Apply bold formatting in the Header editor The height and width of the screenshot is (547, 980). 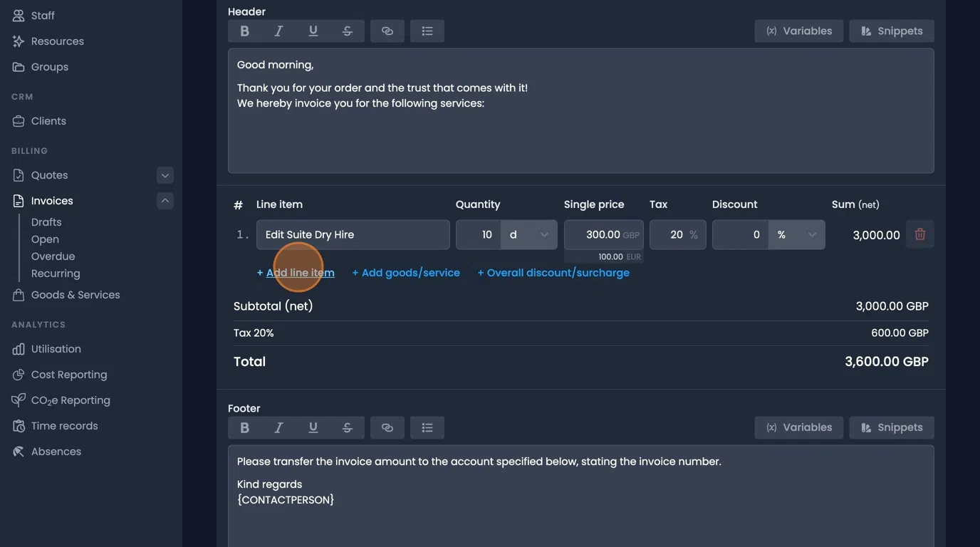pos(244,31)
